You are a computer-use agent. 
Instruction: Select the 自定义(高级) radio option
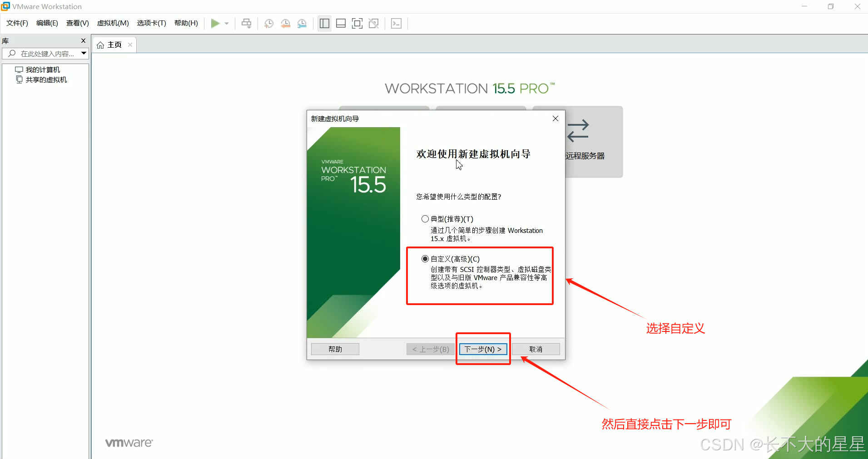click(425, 259)
